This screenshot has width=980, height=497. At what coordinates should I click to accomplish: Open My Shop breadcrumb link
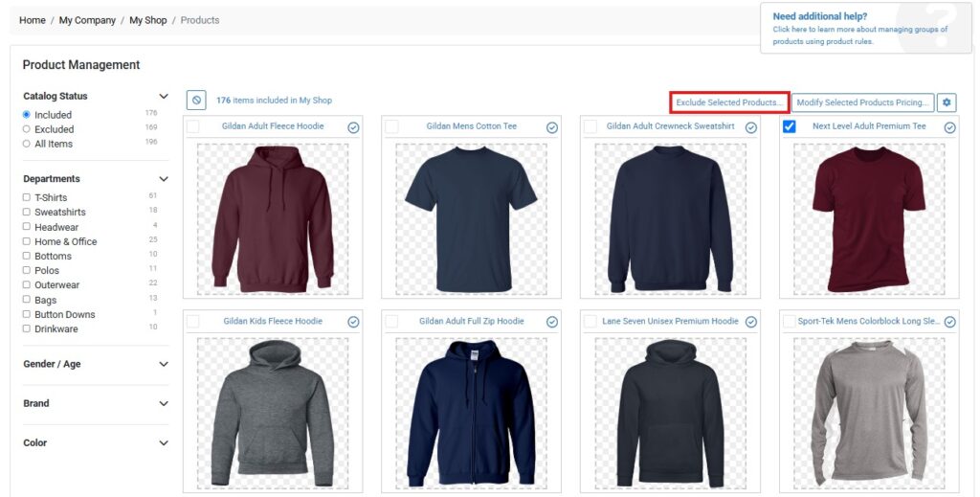click(148, 20)
